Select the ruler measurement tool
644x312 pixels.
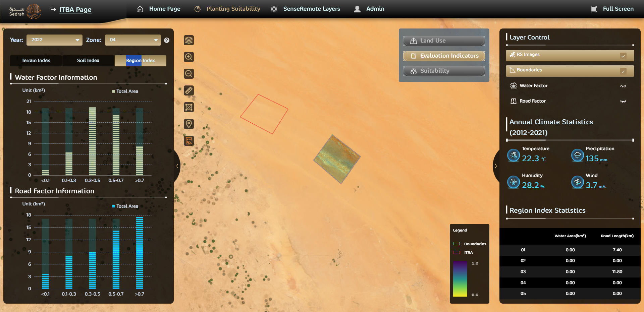click(189, 90)
